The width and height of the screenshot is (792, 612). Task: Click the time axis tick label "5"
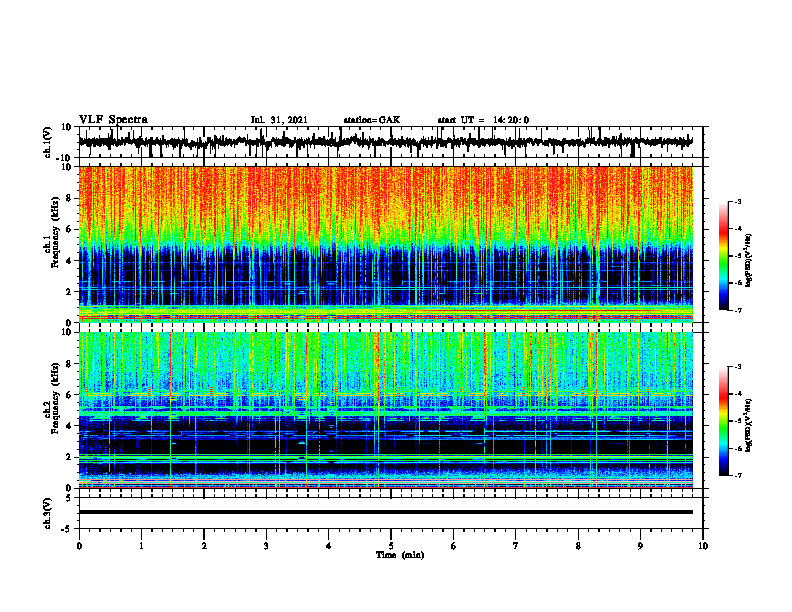click(x=391, y=546)
